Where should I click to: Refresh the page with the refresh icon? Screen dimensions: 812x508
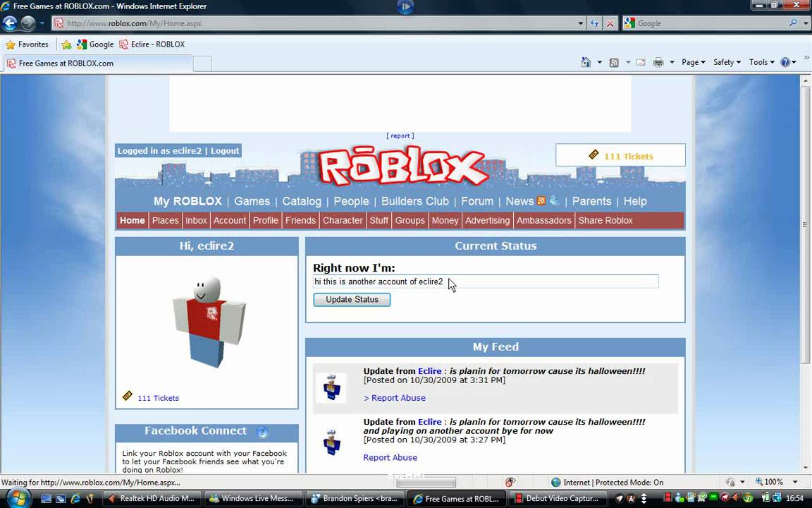594,23
